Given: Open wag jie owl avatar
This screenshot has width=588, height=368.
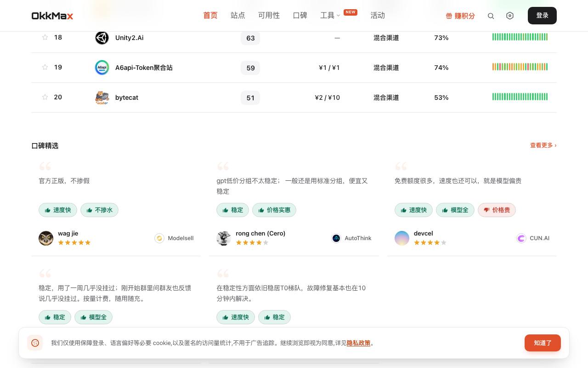Looking at the screenshot, I should point(46,238).
